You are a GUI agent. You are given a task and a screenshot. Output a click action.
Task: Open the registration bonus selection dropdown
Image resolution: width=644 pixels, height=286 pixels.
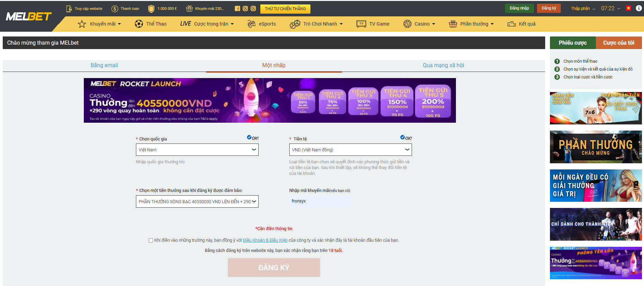pyautogui.click(x=197, y=201)
